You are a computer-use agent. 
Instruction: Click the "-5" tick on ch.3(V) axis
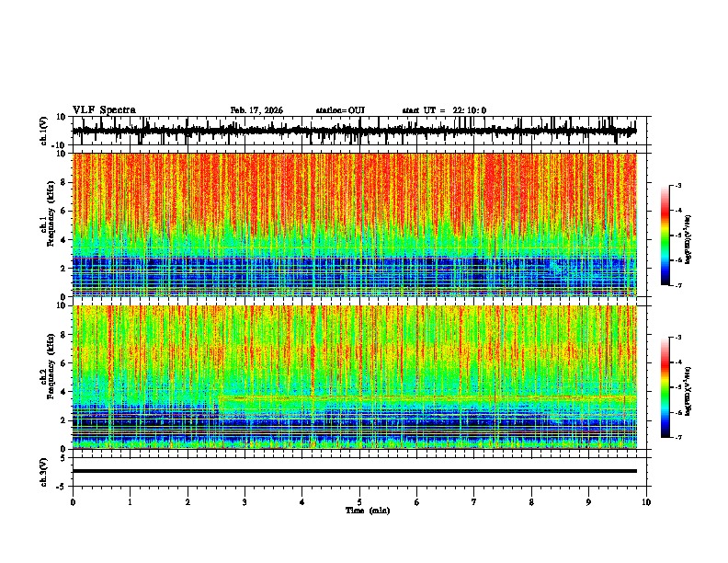63,487
